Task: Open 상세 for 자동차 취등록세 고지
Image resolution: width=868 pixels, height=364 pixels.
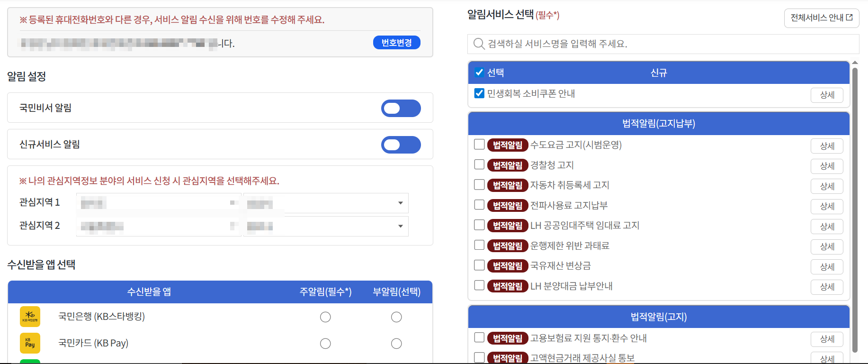Action: click(x=827, y=186)
